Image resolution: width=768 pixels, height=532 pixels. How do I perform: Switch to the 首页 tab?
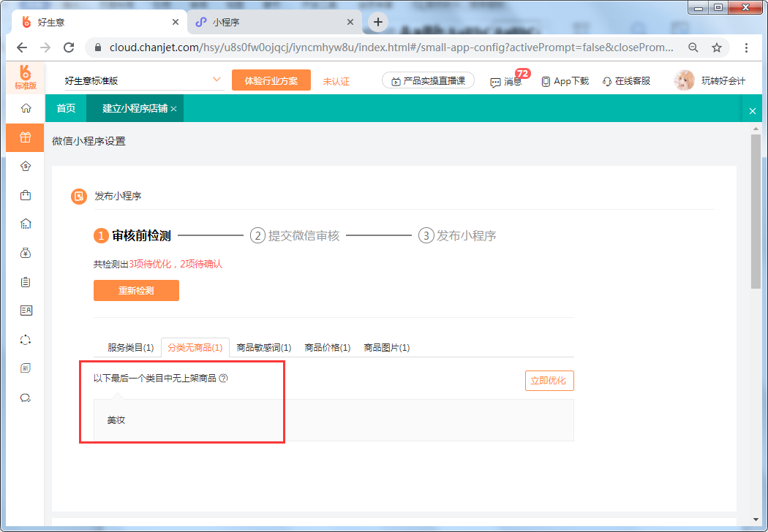coord(66,108)
